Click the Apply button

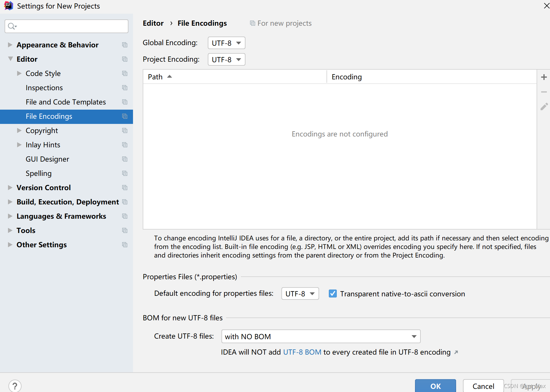pyautogui.click(x=530, y=386)
